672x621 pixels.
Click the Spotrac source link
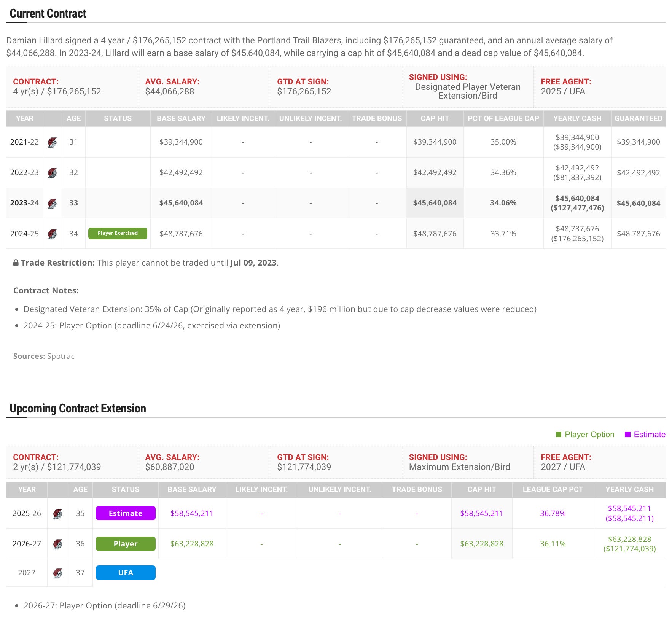click(x=61, y=356)
